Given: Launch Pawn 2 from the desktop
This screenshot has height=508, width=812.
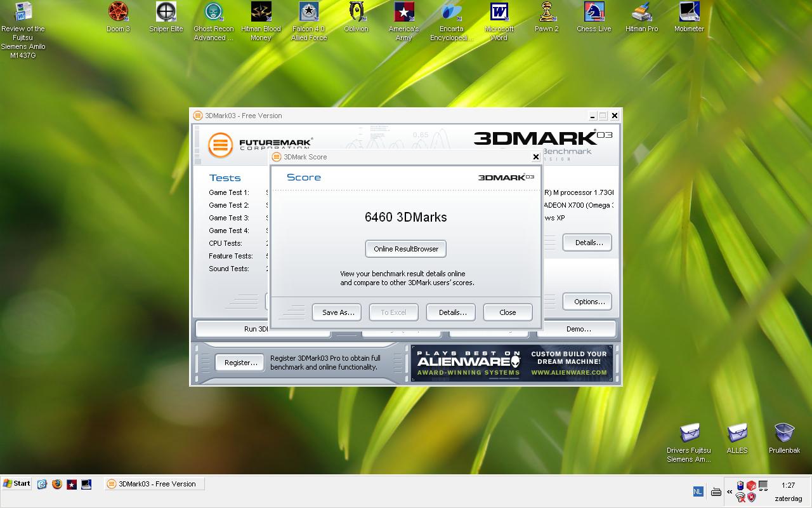Looking at the screenshot, I should [547, 17].
